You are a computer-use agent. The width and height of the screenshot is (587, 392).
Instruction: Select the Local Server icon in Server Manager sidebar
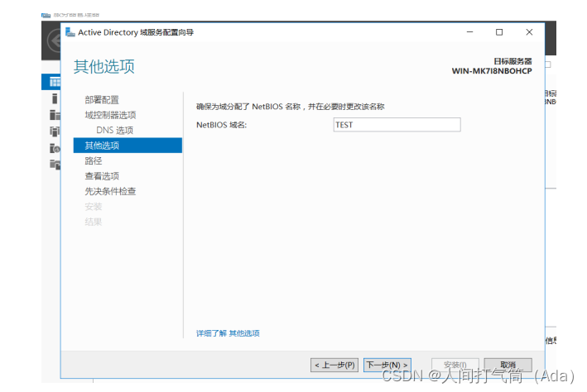pyautogui.click(x=55, y=98)
